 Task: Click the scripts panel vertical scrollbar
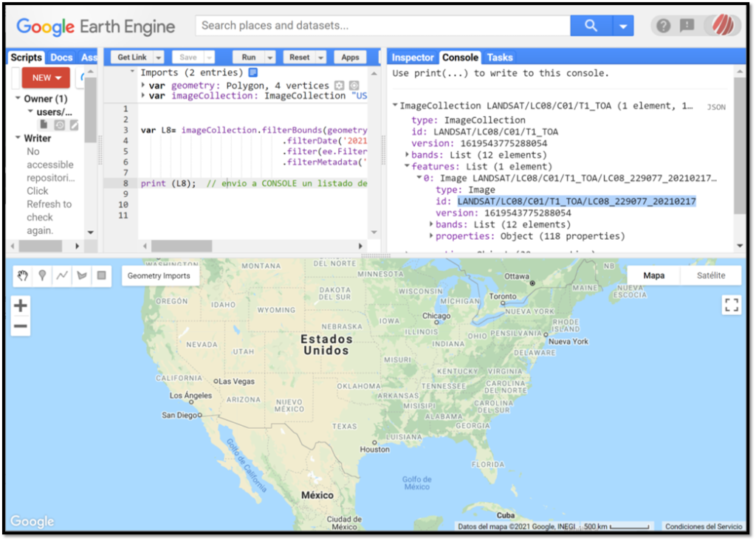(90, 108)
